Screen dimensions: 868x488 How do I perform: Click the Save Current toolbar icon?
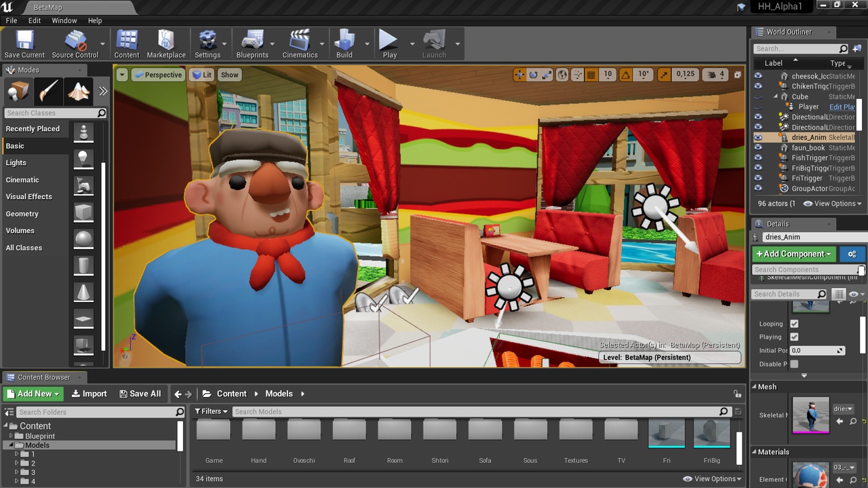[x=24, y=44]
